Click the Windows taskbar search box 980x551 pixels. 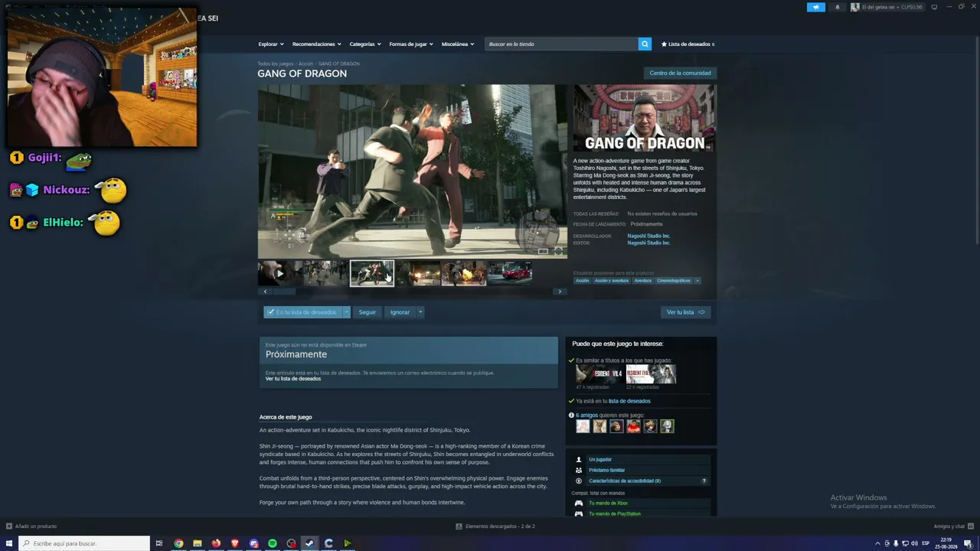pyautogui.click(x=84, y=543)
